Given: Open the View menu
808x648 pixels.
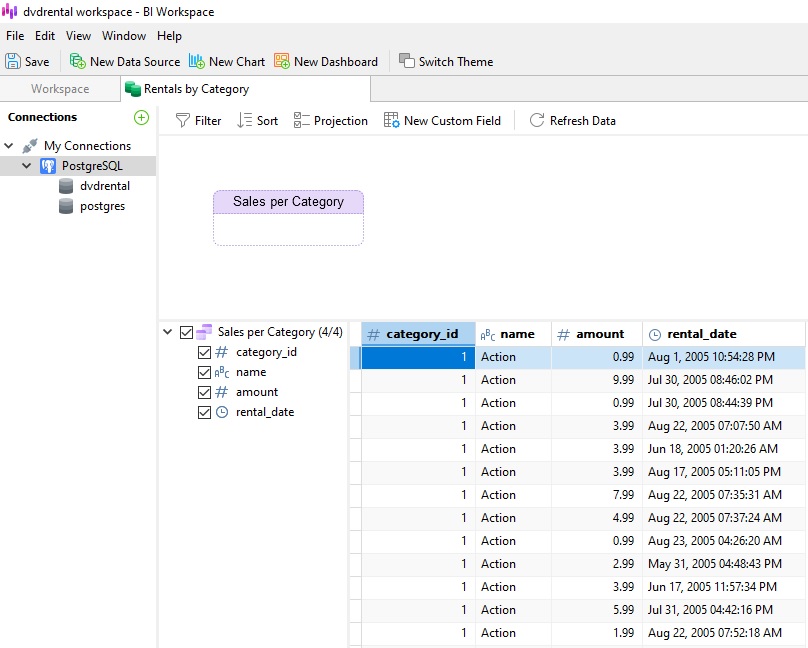Looking at the screenshot, I should point(78,36).
